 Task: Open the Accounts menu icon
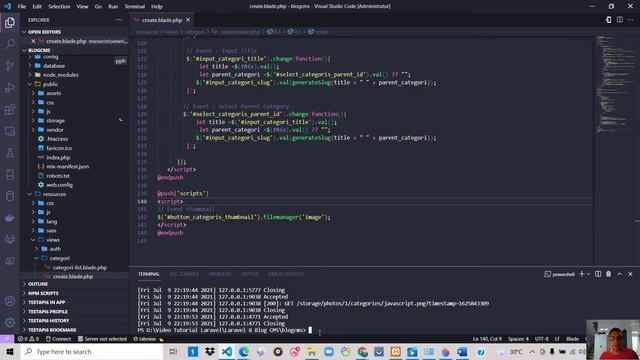10,301
